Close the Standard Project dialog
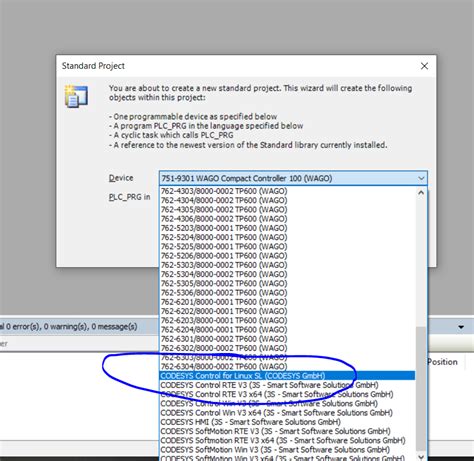The height and width of the screenshot is (461, 474). tap(424, 66)
